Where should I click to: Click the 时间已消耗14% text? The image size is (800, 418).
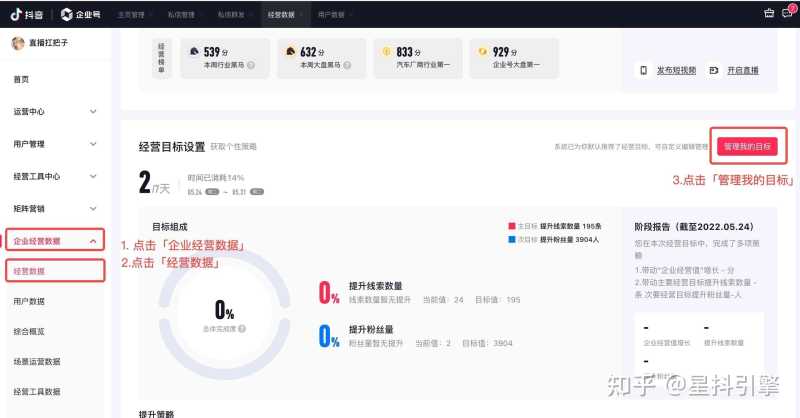tap(216, 178)
